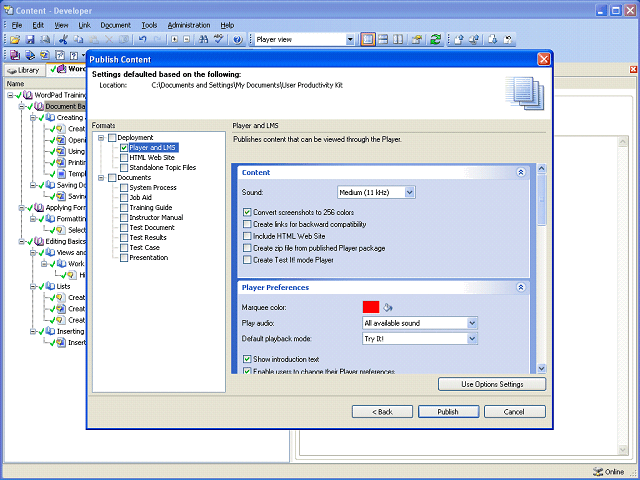Collapse the Documents tree node
Screen dimensions: 640x480
[101, 178]
